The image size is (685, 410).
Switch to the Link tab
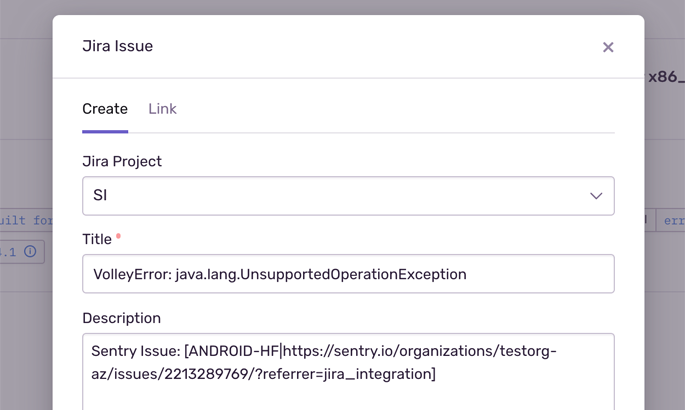point(162,109)
